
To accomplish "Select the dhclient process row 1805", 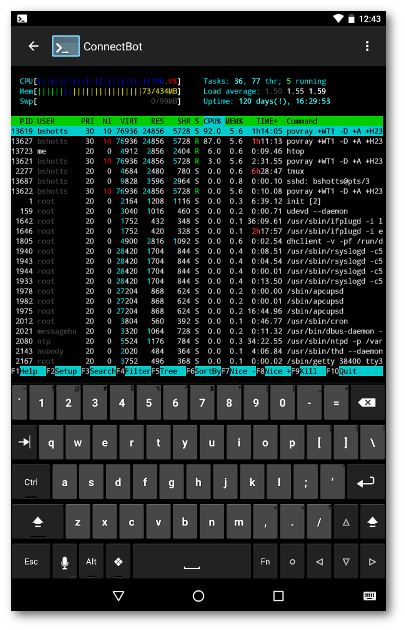I will click(x=197, y=241).
